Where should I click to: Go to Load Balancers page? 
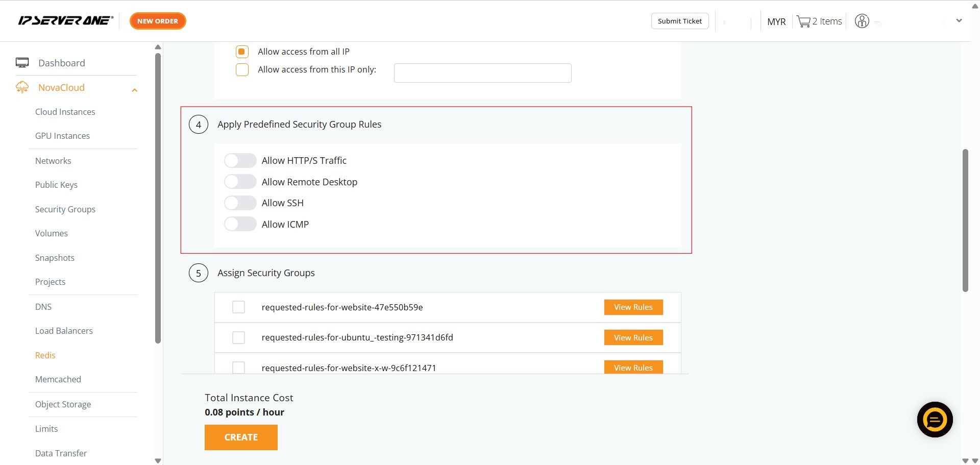(x=64, y=331)
